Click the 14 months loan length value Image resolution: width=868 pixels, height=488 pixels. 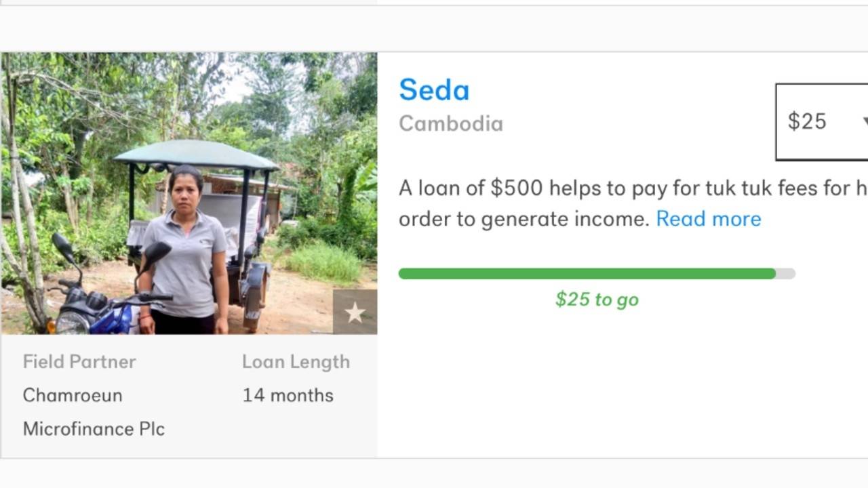tap(287, 395)
